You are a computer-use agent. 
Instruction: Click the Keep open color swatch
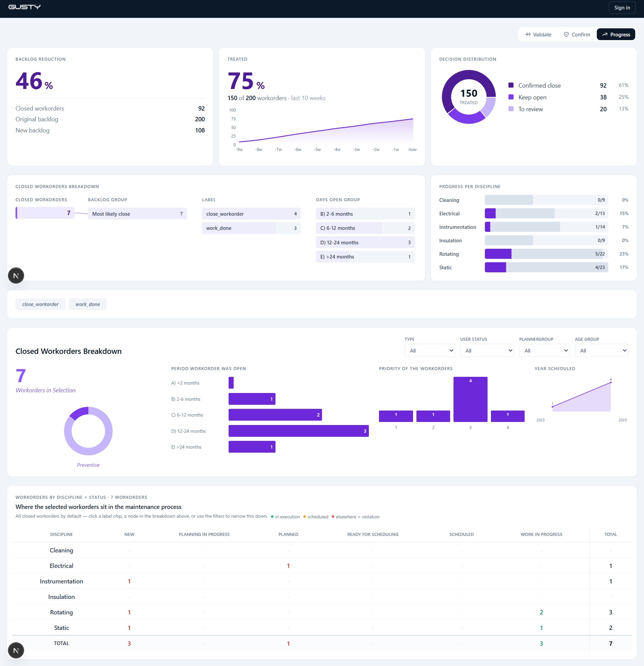511,97
